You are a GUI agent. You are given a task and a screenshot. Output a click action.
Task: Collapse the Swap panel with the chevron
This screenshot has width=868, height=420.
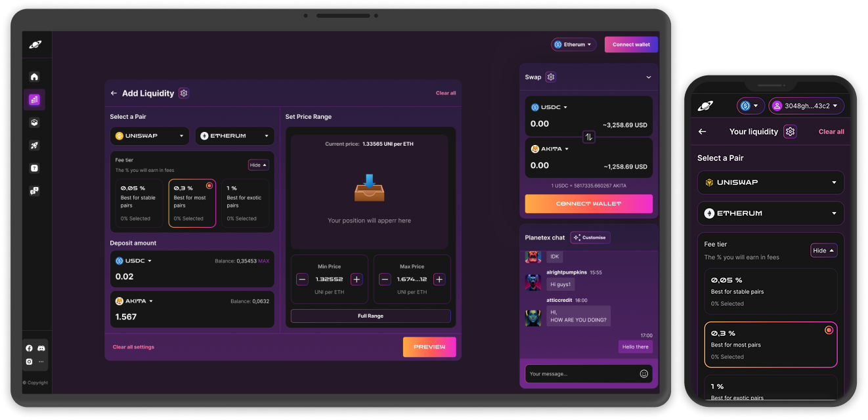point(649,77)
